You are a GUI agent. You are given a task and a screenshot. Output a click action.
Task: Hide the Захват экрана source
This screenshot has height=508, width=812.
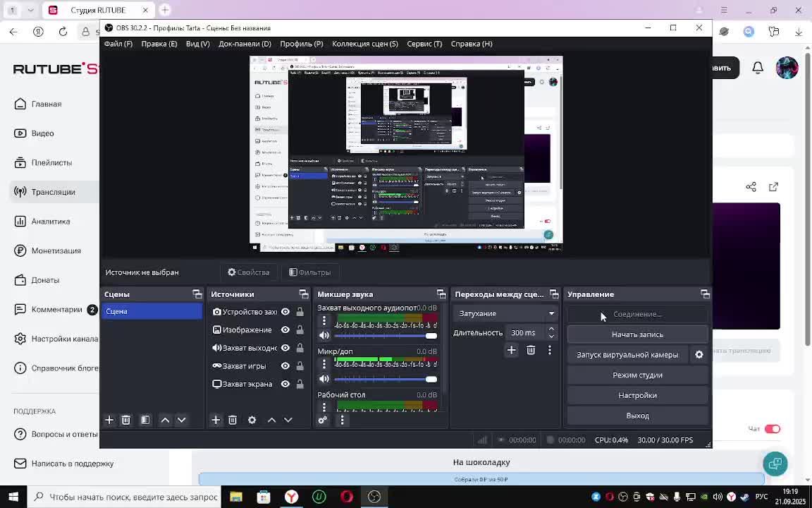tap(285, 384)
